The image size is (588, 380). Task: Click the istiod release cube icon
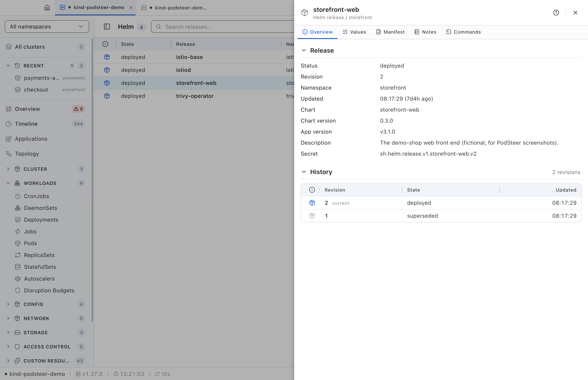(x=107, y=70)
